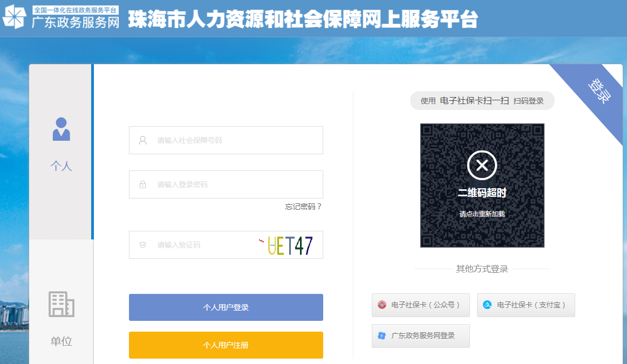The width and height of the screenshot is (627, 364).
Task: Click the 个人用户注册 button
Action: [x=226, y=345]
